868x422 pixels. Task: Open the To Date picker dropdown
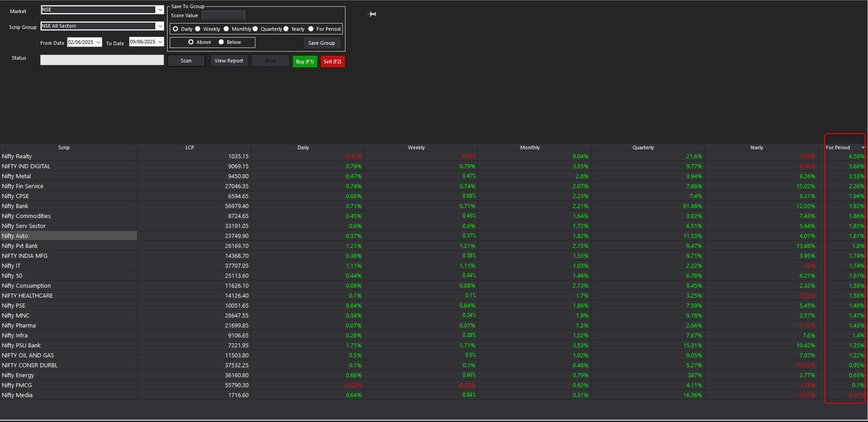click(x=161, y=43)
